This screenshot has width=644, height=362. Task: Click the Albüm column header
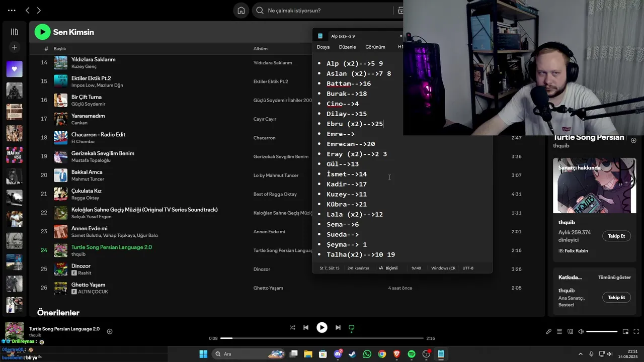pyautogui.click(x=260, y=49)
